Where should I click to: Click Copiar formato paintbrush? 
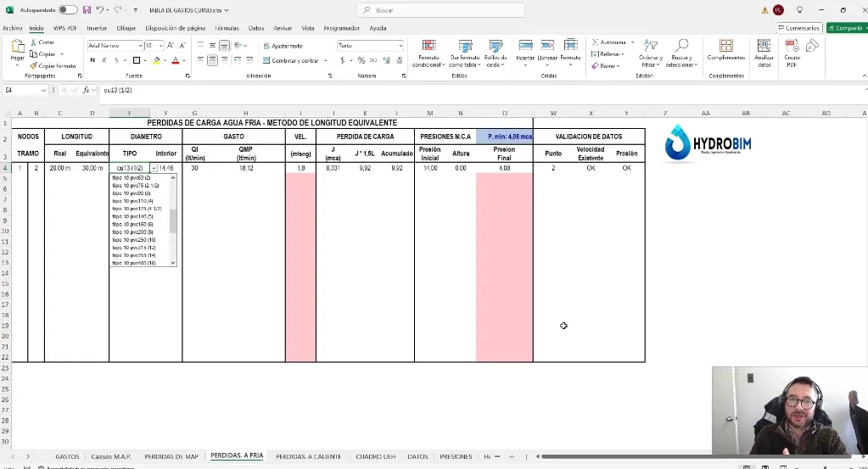tap(53, 65)
